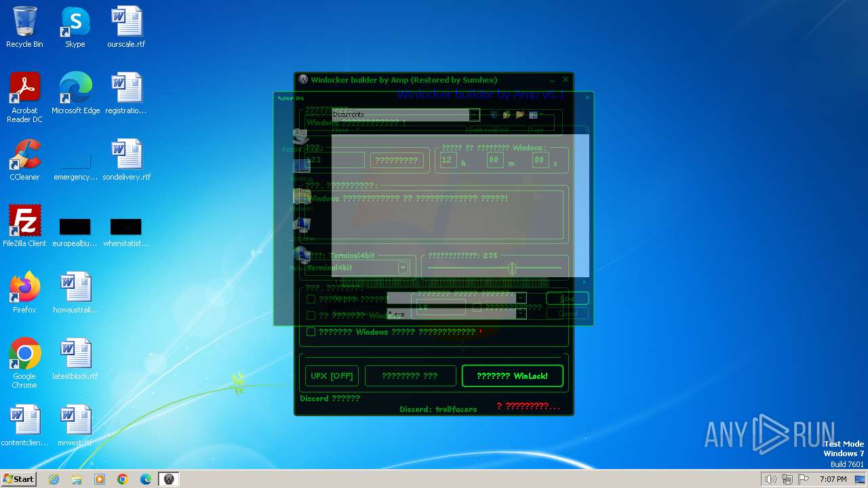Open Google Chrome desktop shortcut
The image size is (868, 488).
24,363
